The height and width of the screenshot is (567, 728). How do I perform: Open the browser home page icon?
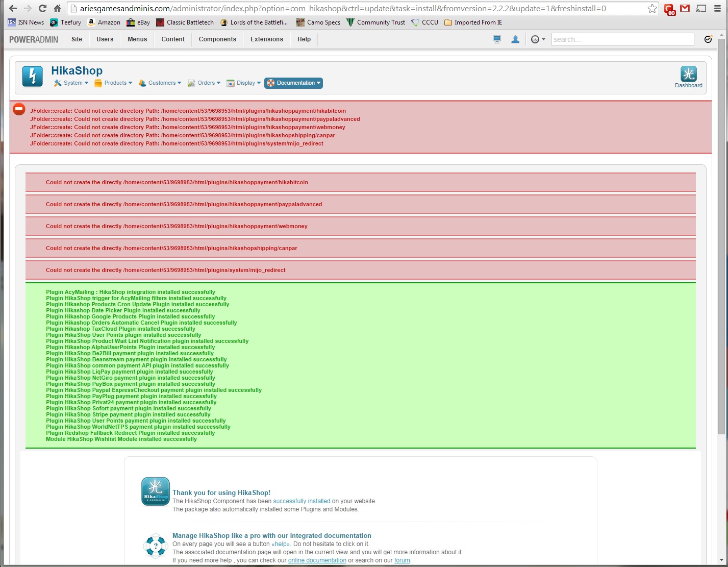(x=58, y=8)
